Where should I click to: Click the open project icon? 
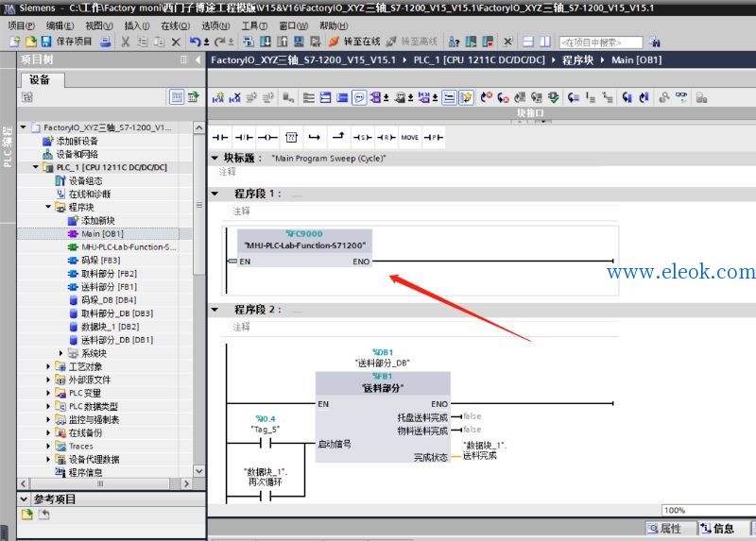tap(31, 42)
